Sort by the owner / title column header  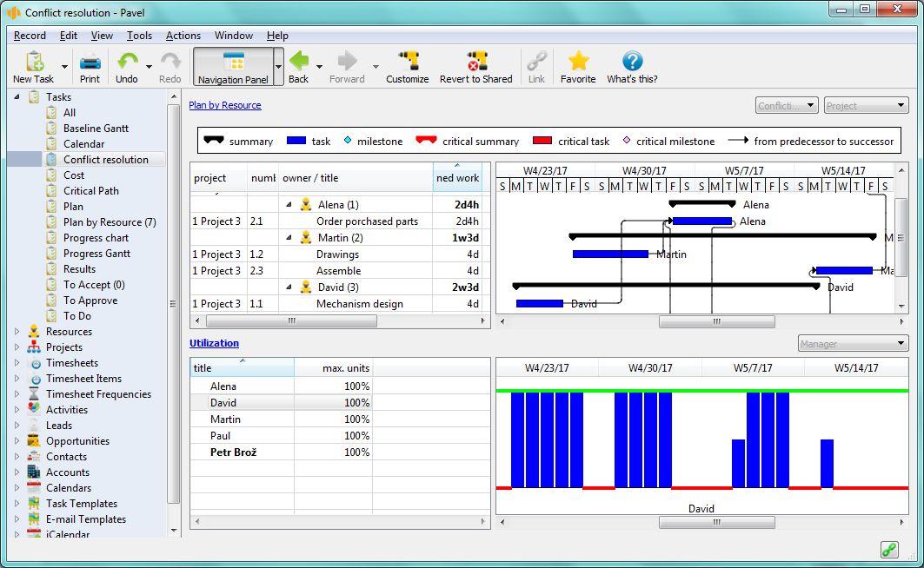(x=356, y=178)
